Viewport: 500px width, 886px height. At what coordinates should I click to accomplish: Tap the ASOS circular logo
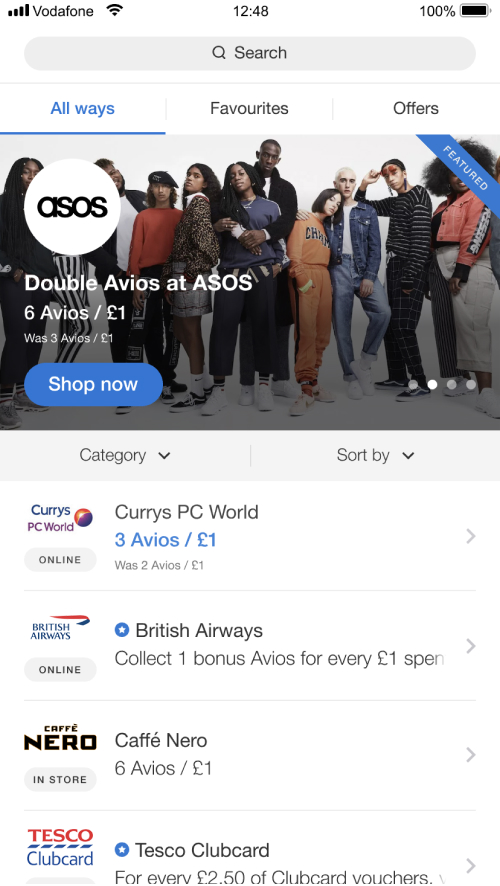pyautogui.click(x=72, y=207)
